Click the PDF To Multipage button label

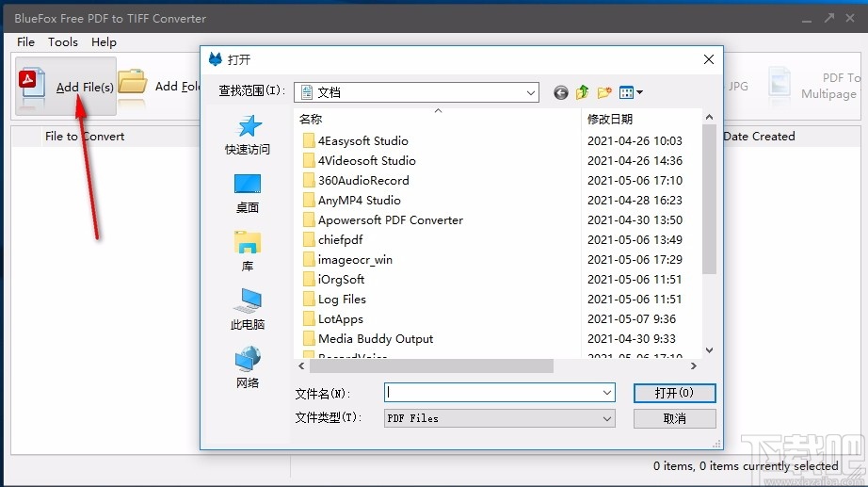coord(830,86)
